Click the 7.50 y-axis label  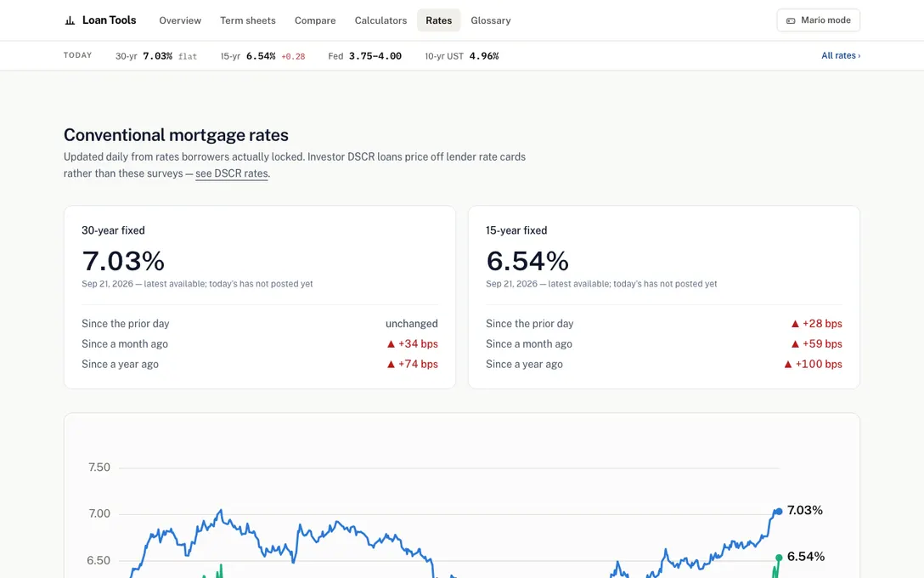[99, 467]
